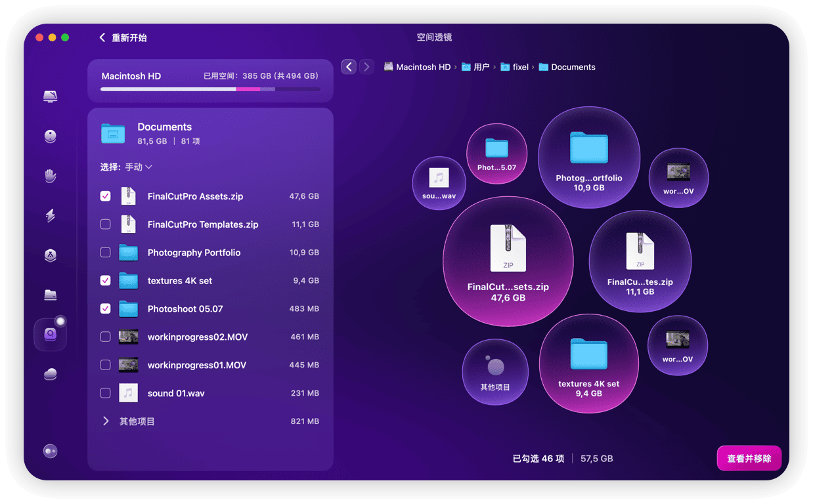Check Photography Portfolio checkbox
813x504 pixels.
(105, 252)
